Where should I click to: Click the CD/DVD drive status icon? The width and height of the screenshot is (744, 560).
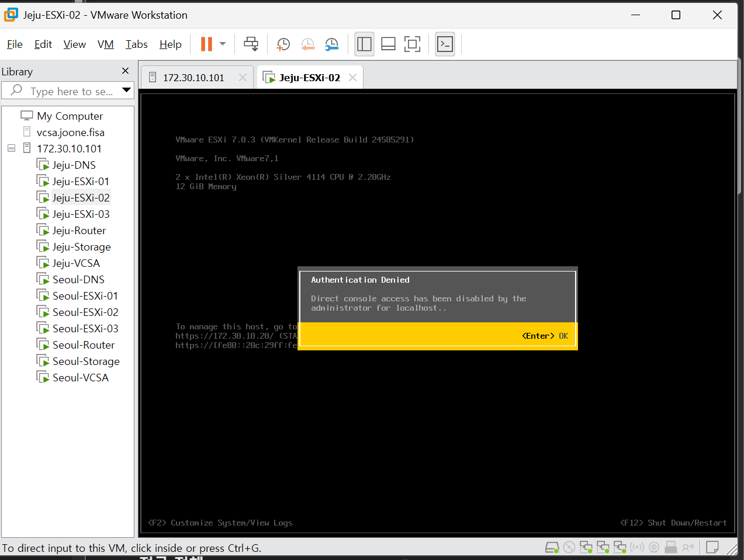(x=569, y=548)
